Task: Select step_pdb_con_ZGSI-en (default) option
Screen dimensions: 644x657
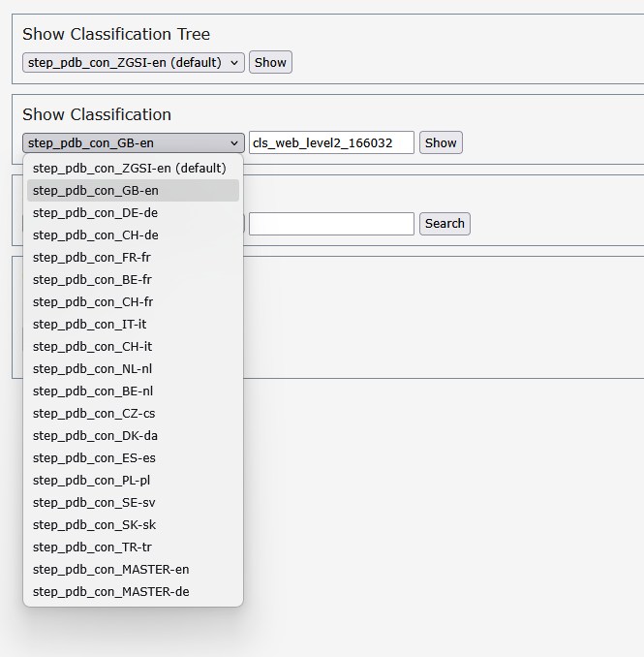Action: point(129,168)
